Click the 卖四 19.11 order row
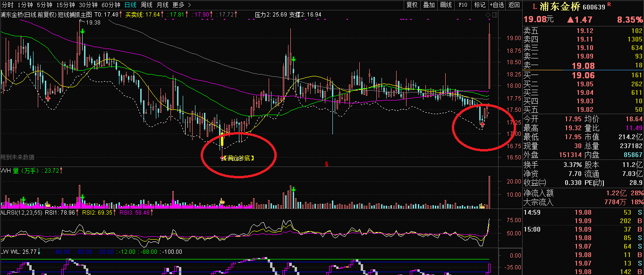Screen dimensions: 644x275 (x=583, y=39)
